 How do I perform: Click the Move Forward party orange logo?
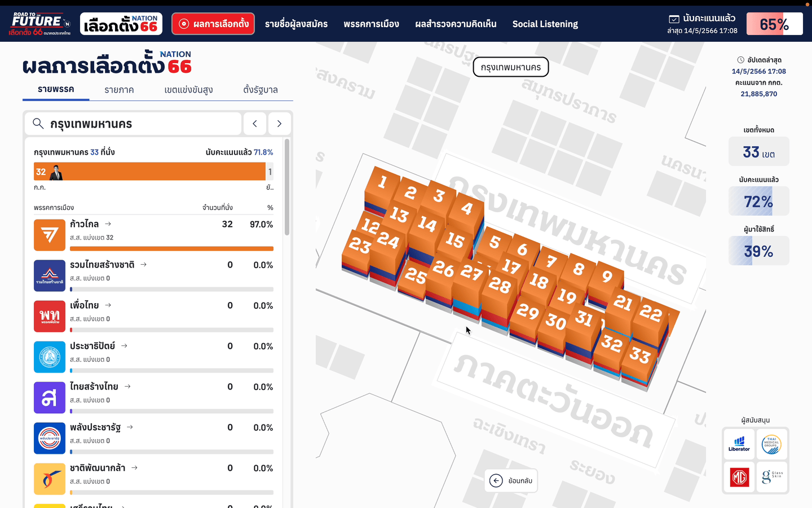coord(50,235)
